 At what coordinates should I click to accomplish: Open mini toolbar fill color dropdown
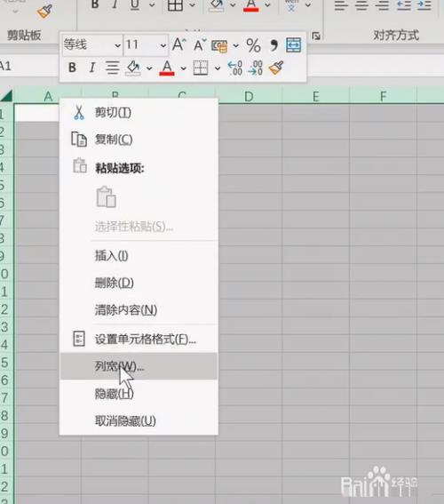click(149, 68)
